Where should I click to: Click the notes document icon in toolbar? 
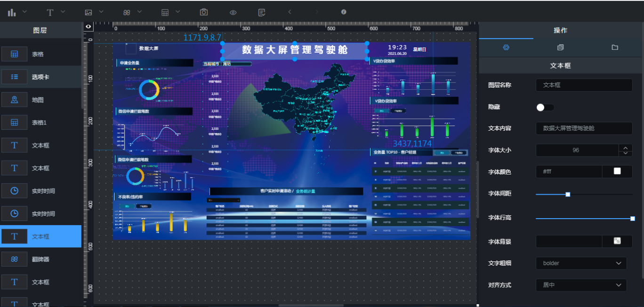point(261,12)
